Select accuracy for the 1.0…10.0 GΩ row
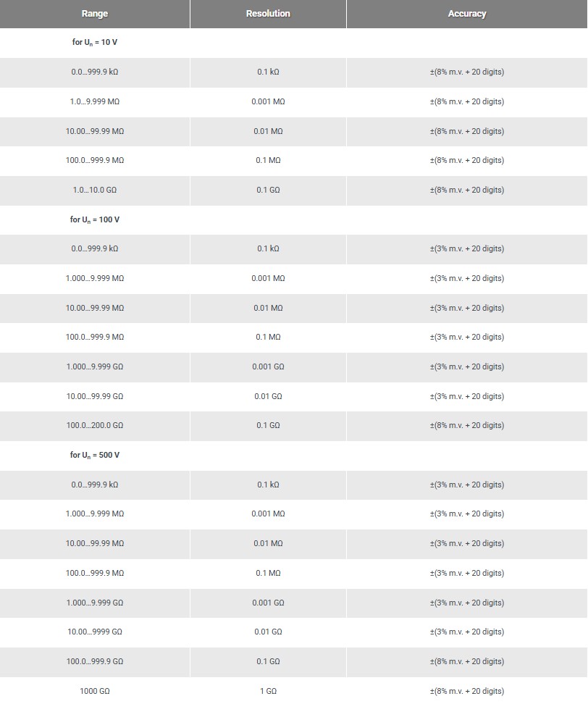Viewport: 588px width, 704px height. (x=467, y=190)
